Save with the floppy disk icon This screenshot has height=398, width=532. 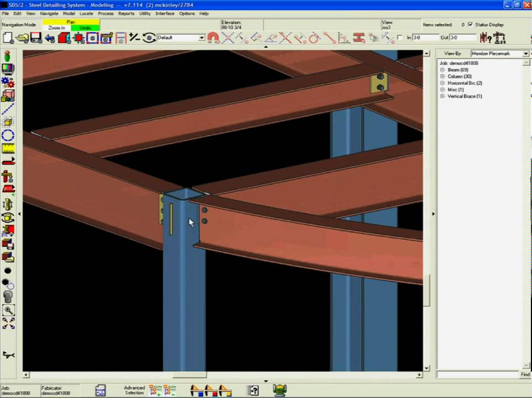[x=36, y=38]
